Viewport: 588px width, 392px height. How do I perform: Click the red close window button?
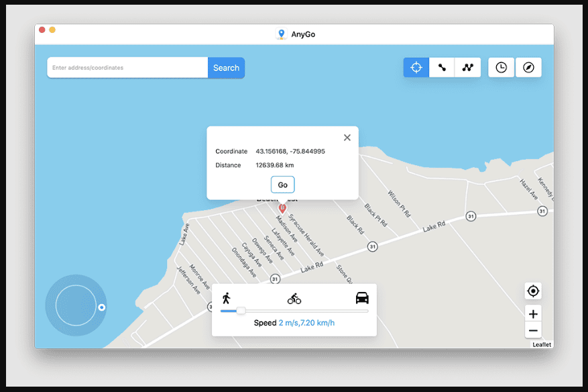coord(42,30)
